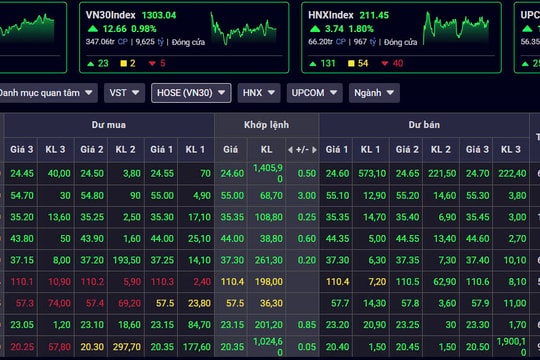Screen dimensions: 540x360
Task: Click left arrow in the +/- column header
Action: (x=290, y=150)
